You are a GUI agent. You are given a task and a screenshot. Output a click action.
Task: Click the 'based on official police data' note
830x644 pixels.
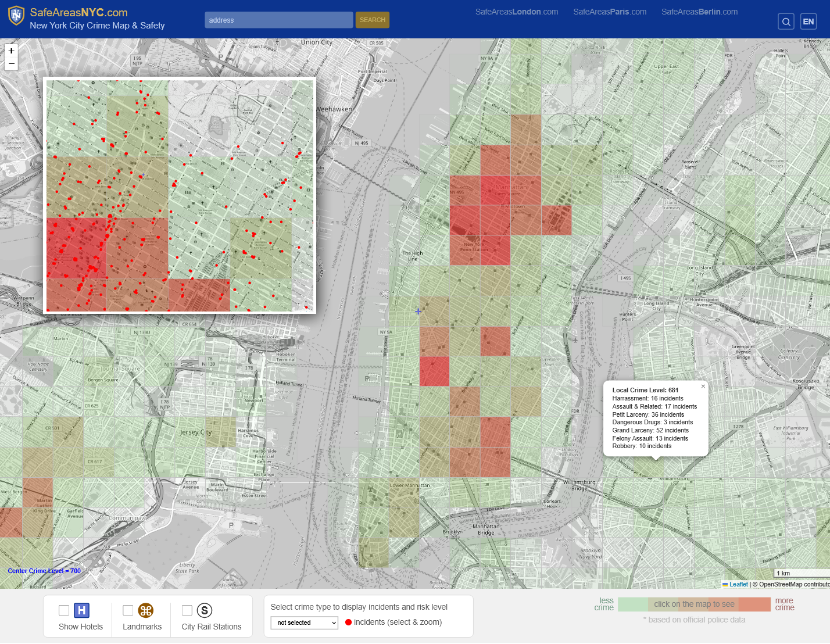click(694, 620)
